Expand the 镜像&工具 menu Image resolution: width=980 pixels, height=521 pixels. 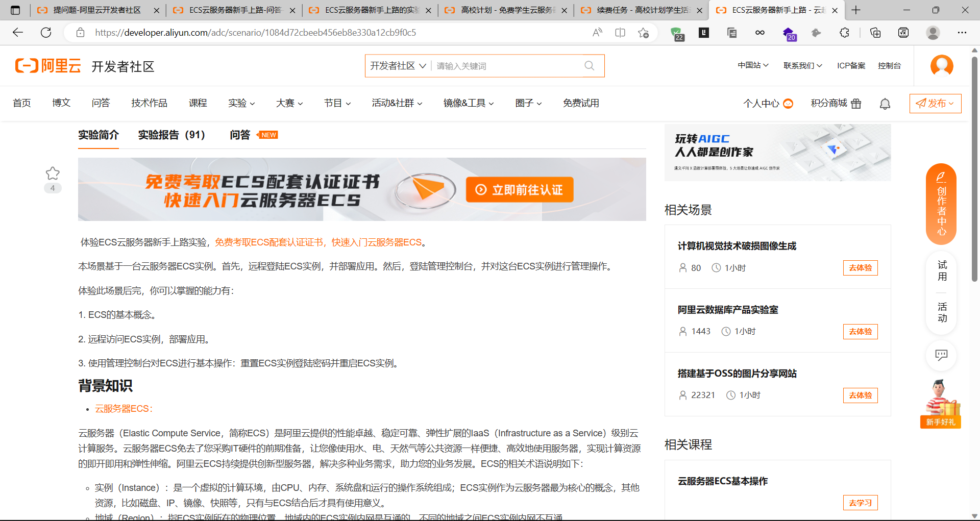(x=469, y=103)
